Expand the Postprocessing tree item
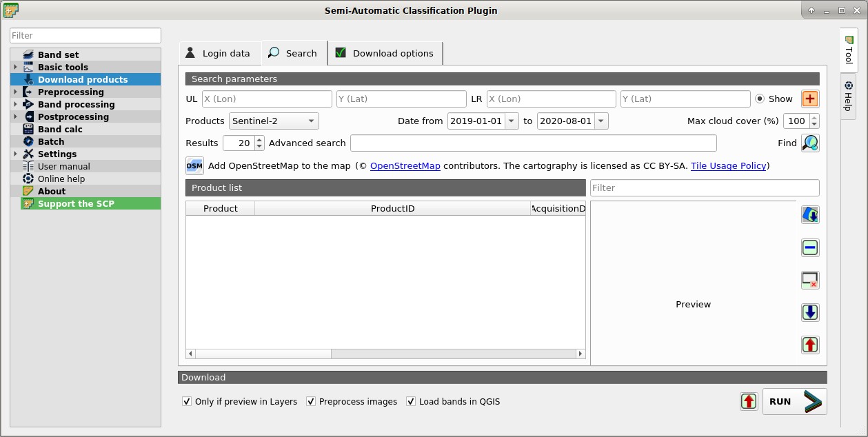Viewport: 868px width, 437px height. [15, 116]
